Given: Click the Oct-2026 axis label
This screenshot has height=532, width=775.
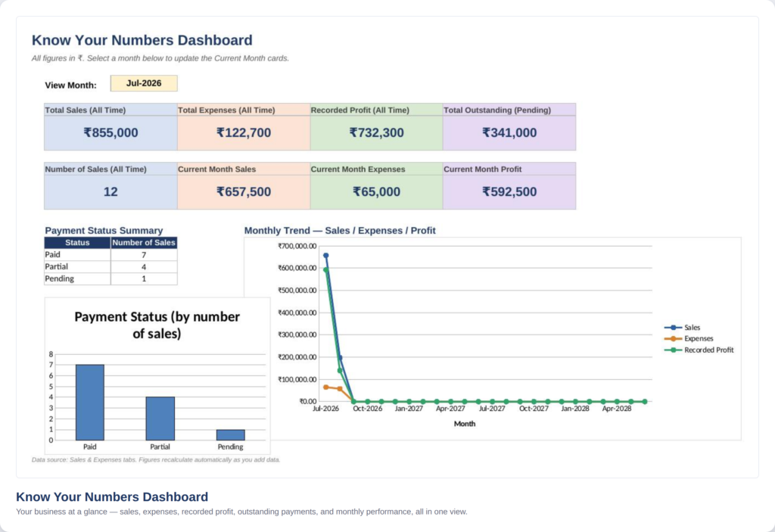Looking at the screenshot, I should [367, 409].
